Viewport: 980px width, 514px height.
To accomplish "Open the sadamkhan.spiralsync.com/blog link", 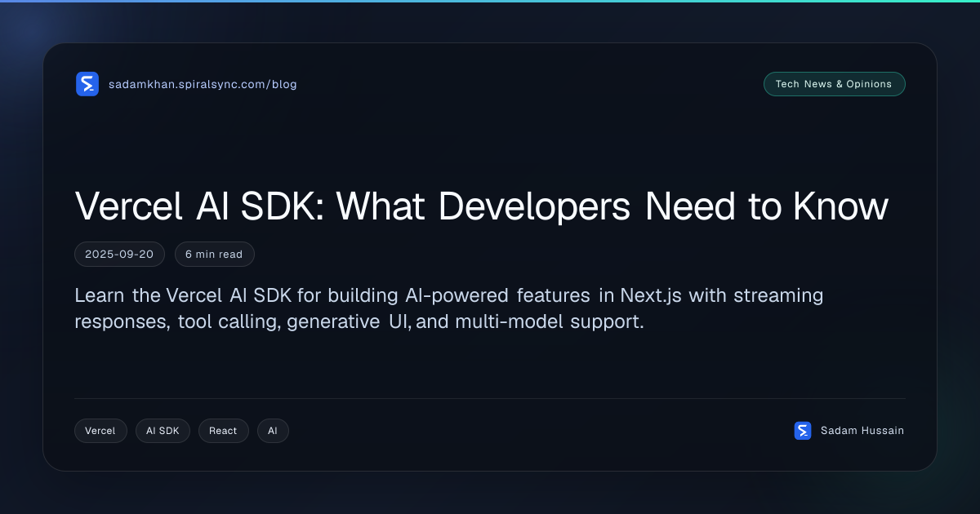I will (x=203, y=84).
